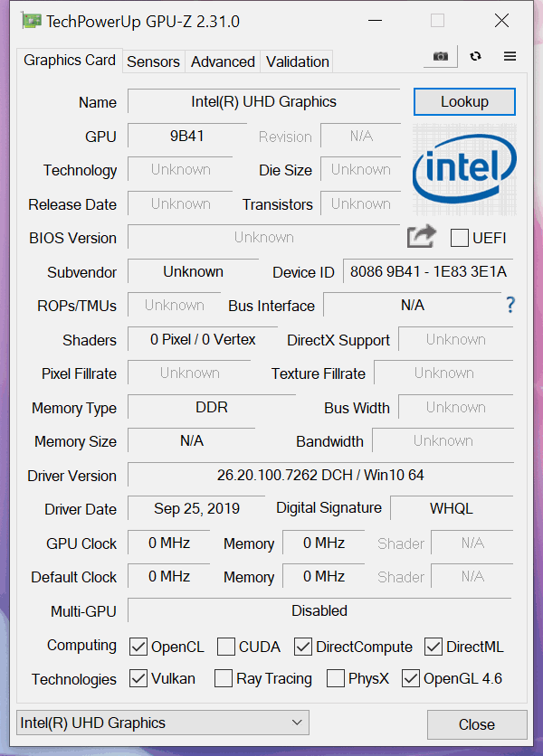
Task: Click the Intel logo image
Action: tap(464, 168)
